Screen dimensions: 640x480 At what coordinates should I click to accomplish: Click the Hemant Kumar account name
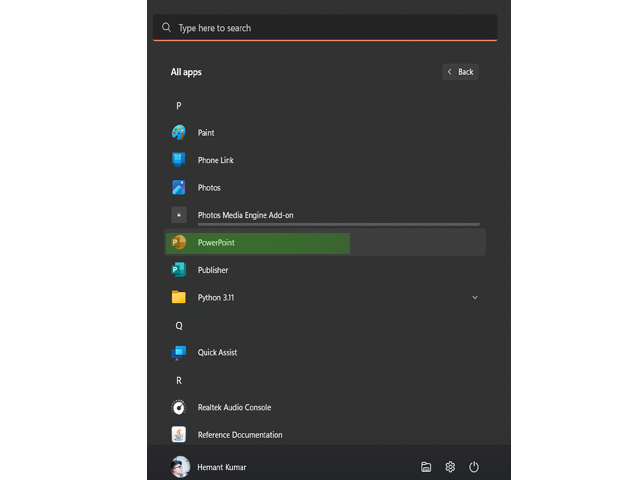222,467
